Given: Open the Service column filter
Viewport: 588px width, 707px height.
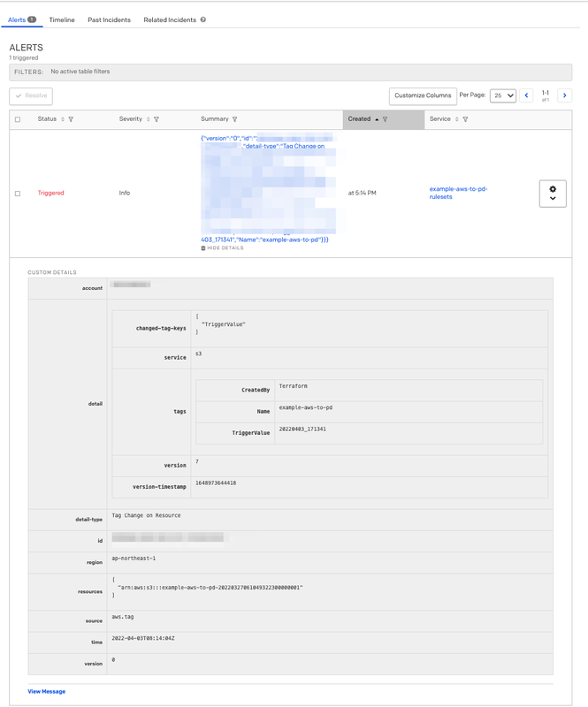Looking at the screenshot, I should [465, 119].
